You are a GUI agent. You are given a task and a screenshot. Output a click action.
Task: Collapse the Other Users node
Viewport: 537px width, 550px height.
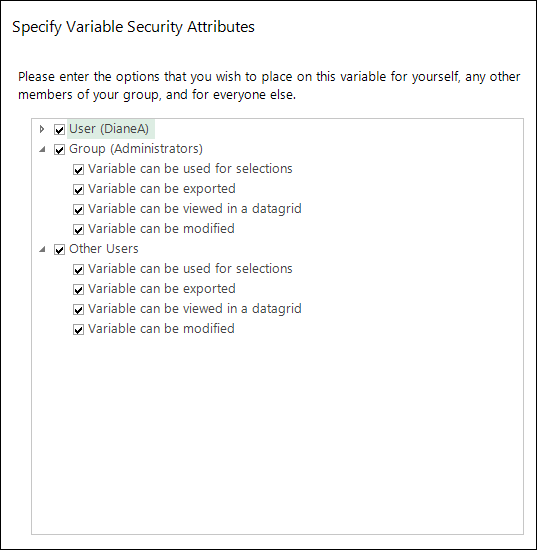[x=42, y=249]
